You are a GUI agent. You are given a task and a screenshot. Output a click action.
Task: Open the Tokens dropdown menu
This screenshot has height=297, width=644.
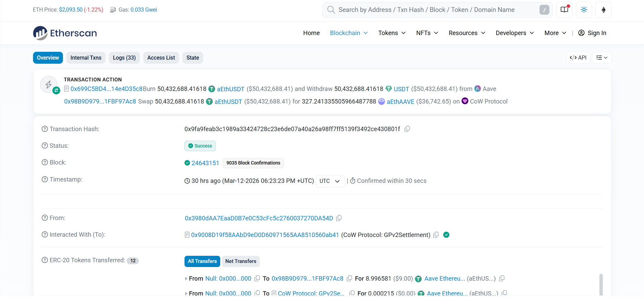392,33
